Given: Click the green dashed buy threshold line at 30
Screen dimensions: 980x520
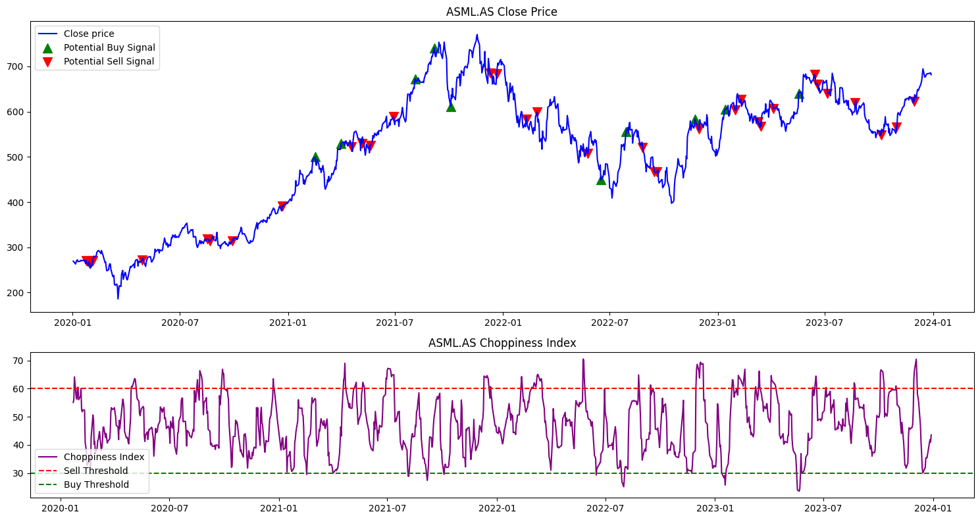Looking at the screenshot, I should pyautogui.click(x=502, y=473).
